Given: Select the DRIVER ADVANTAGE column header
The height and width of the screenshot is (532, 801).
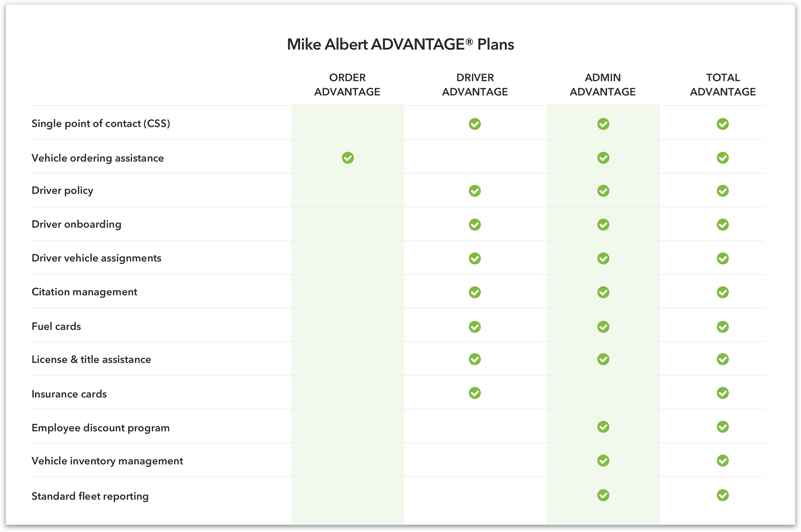Looking at the screenshot, I should tap(475, 84).
